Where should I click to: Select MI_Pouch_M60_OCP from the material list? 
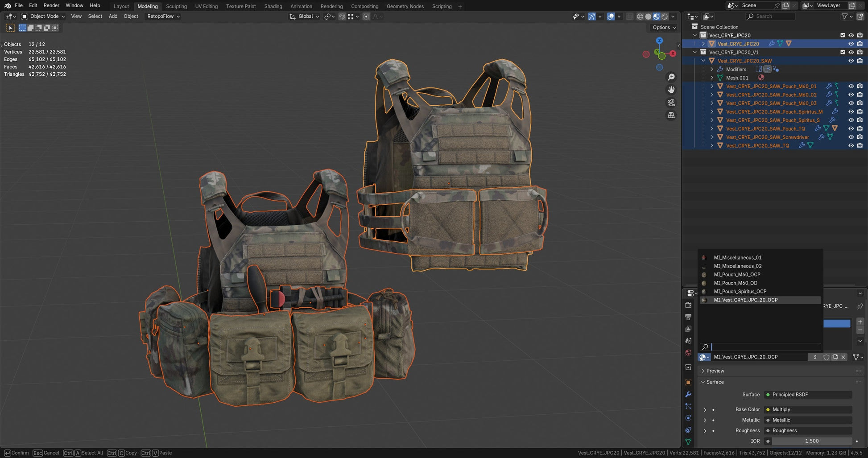click(x=738, y=274)
